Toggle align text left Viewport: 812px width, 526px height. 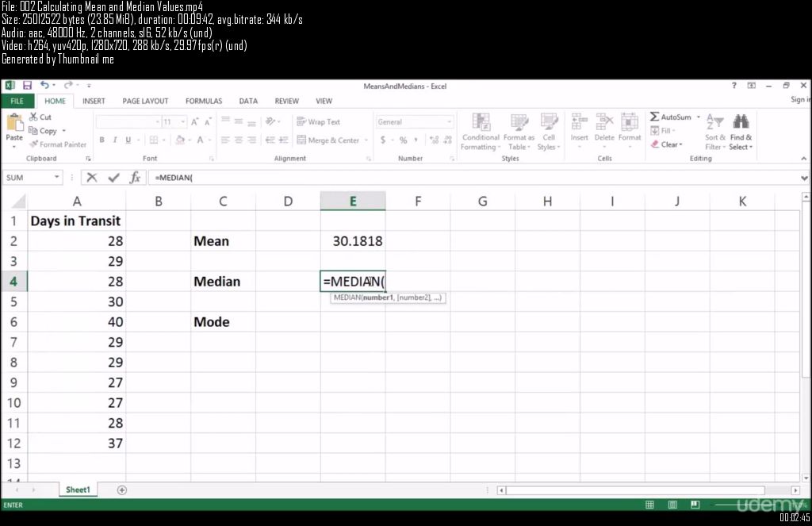[225, 140]
